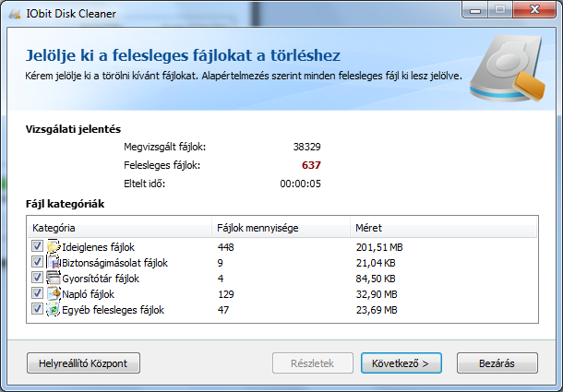Select the Gyorsítótár fájlok row label
The height and width of the screenshot is (392, 563).
point(101,279)
